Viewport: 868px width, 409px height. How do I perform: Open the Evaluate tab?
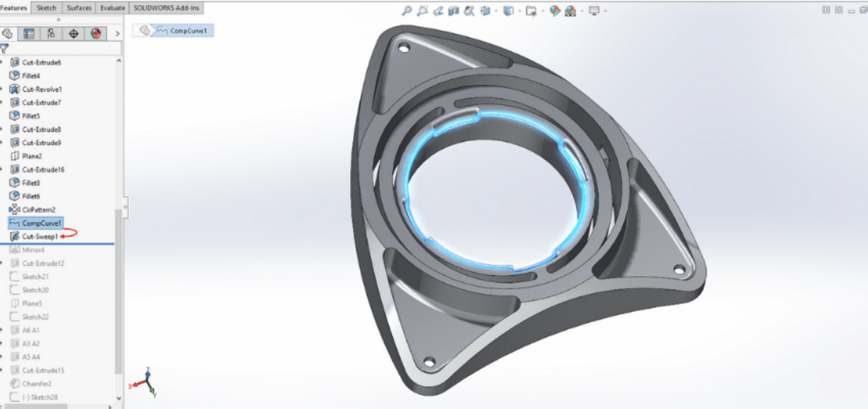click(112, 7)
